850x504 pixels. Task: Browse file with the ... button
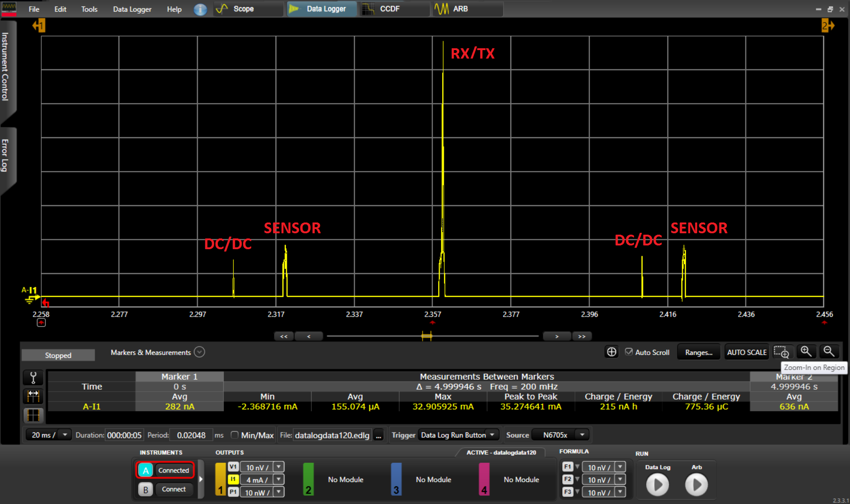point(379,435)
